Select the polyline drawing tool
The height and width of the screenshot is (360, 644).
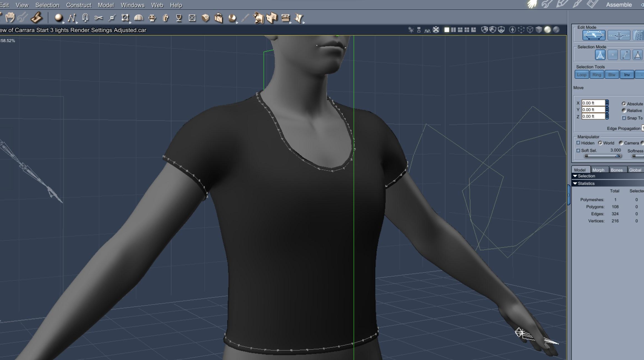71,18
